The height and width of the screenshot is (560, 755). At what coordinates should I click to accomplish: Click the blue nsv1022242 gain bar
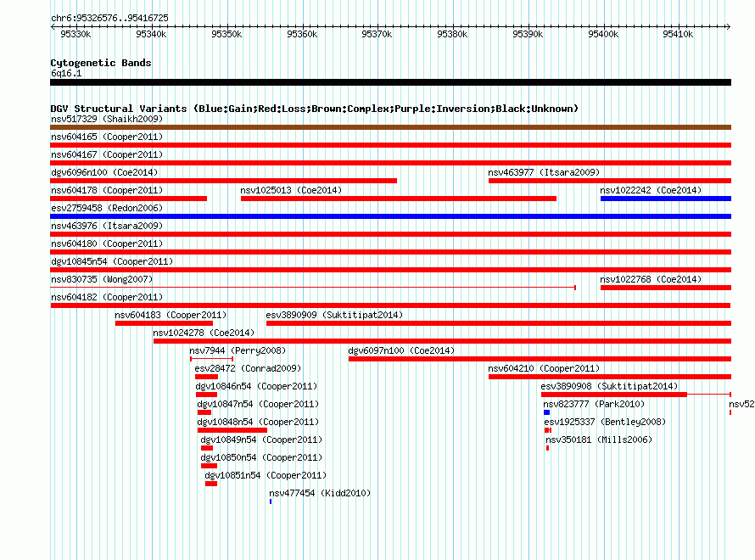(x=666, y=199)
